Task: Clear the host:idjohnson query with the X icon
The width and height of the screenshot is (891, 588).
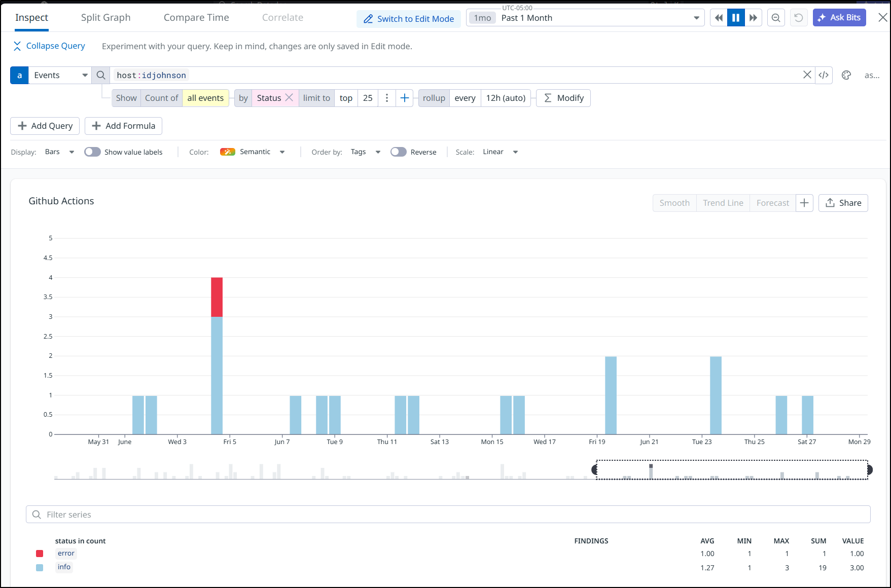Action: (x=807, y=75)
